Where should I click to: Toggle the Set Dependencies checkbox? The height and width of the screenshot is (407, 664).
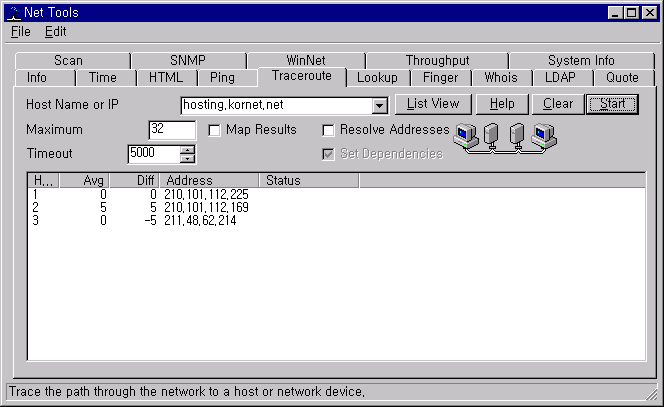point(329,154)
